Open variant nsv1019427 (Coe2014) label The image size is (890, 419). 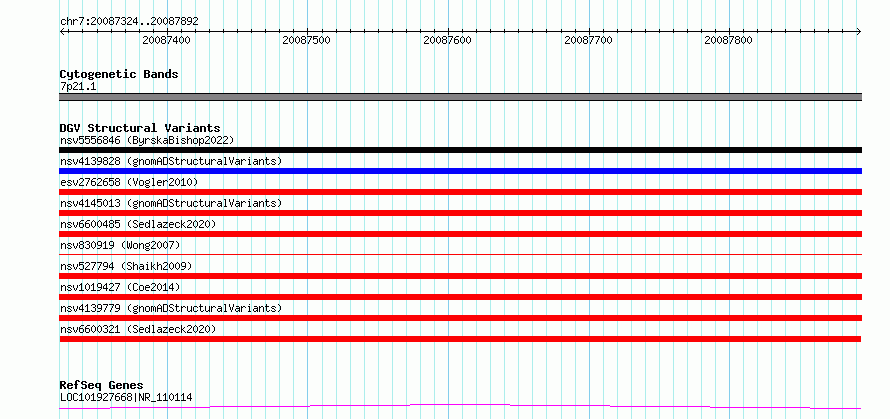coord(120,287)
